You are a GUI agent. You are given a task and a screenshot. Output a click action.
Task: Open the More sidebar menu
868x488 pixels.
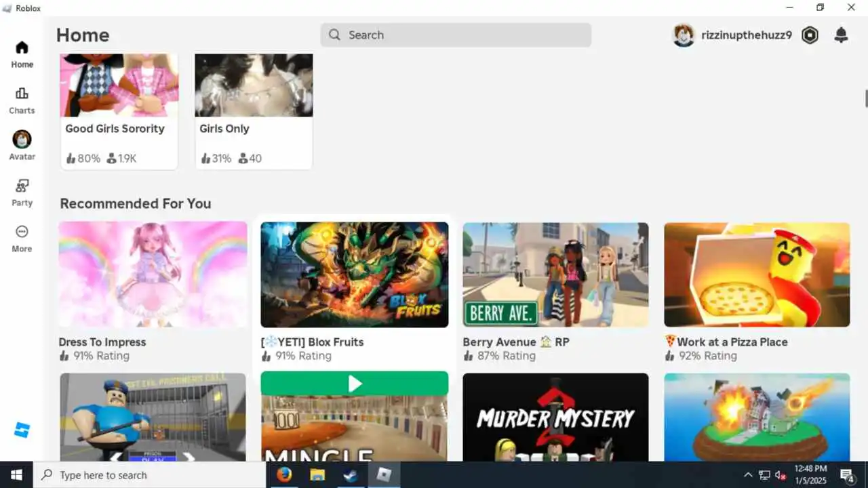click(x=22, y=232)
